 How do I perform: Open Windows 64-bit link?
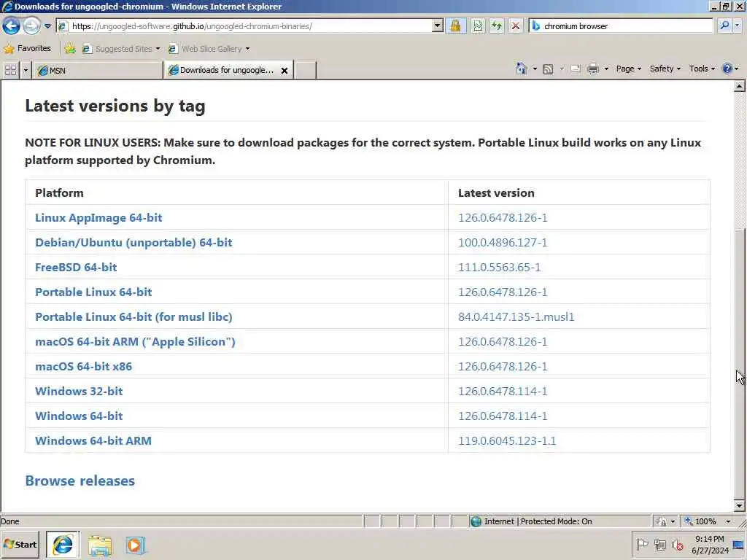(79, 416)
